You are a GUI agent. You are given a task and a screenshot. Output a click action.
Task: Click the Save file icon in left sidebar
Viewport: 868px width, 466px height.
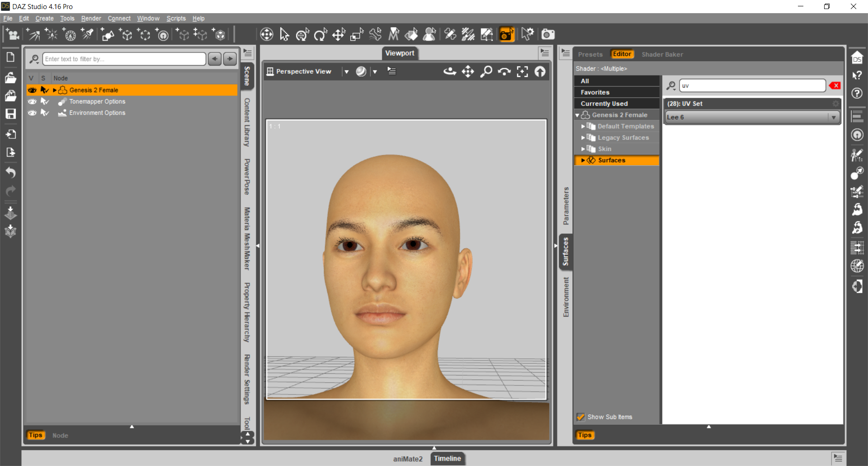pyautogui.click(x=10, y=114)
